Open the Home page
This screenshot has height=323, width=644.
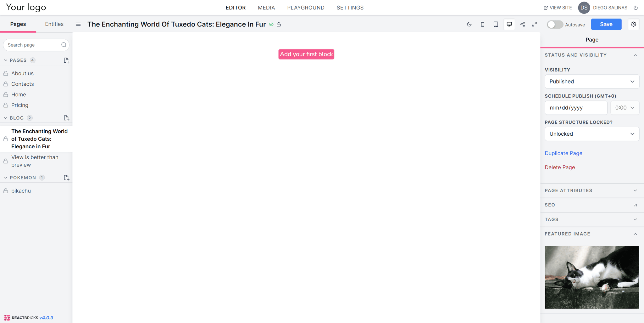coord(19,94)
